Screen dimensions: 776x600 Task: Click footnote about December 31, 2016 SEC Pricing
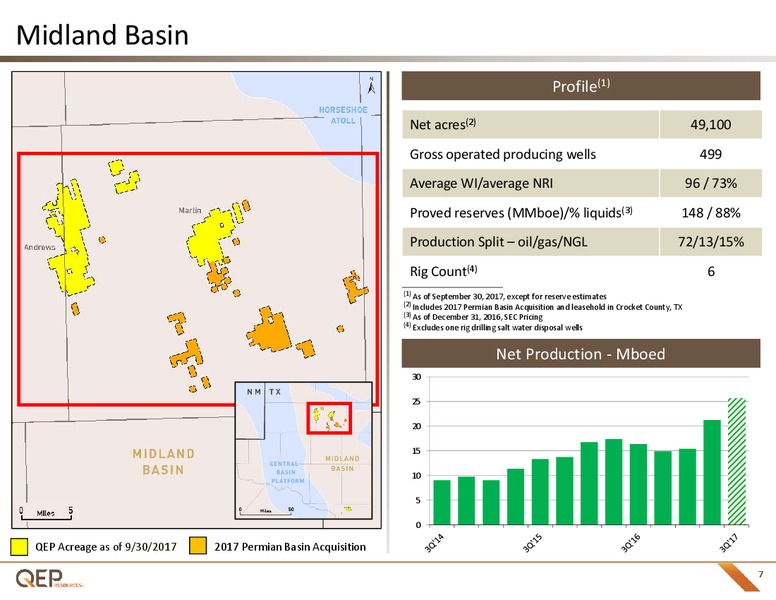point(473,317)
